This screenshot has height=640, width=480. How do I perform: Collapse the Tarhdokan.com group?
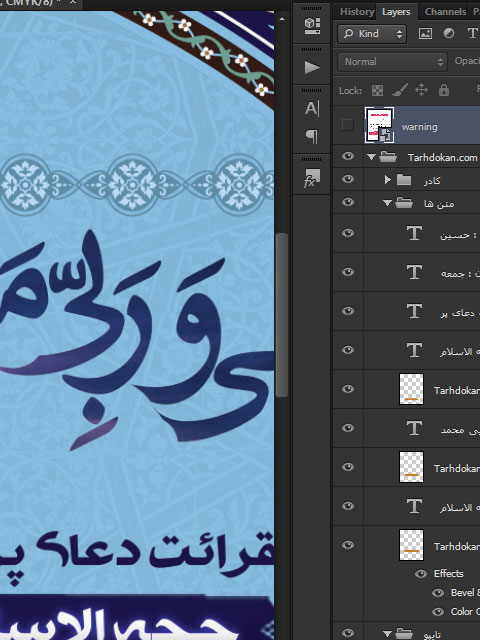point(371,157)
